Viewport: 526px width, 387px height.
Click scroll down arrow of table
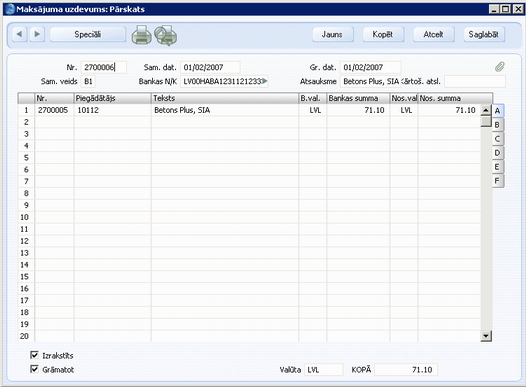486,336
